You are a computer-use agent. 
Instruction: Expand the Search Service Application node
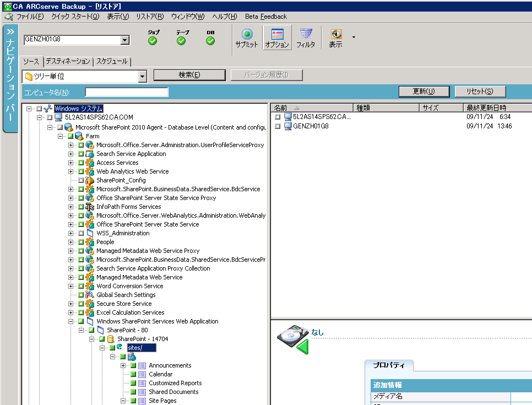click(x=71, y=154)
